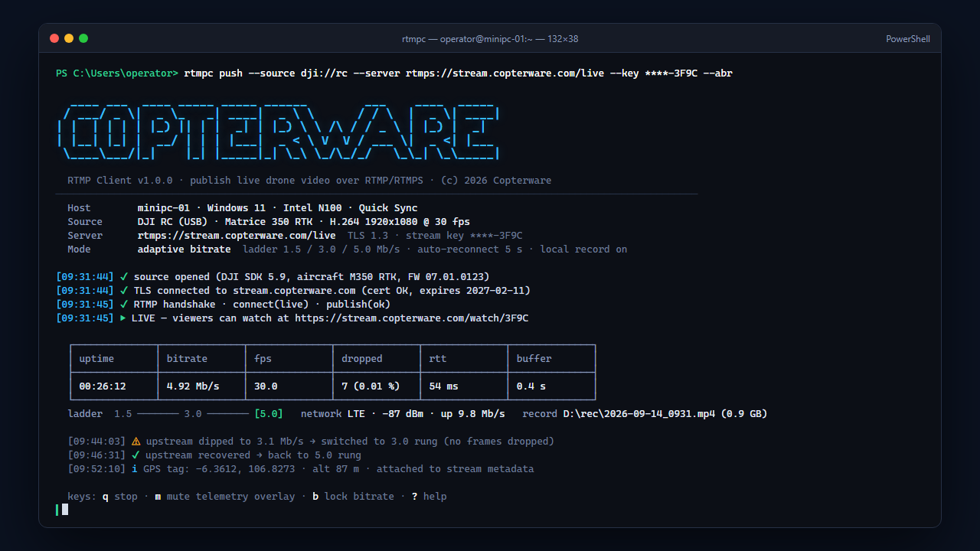This screenshot has height=551, width=980.
Task: Click the 1.5 rung on the ladder
Action: coord(123,414)
